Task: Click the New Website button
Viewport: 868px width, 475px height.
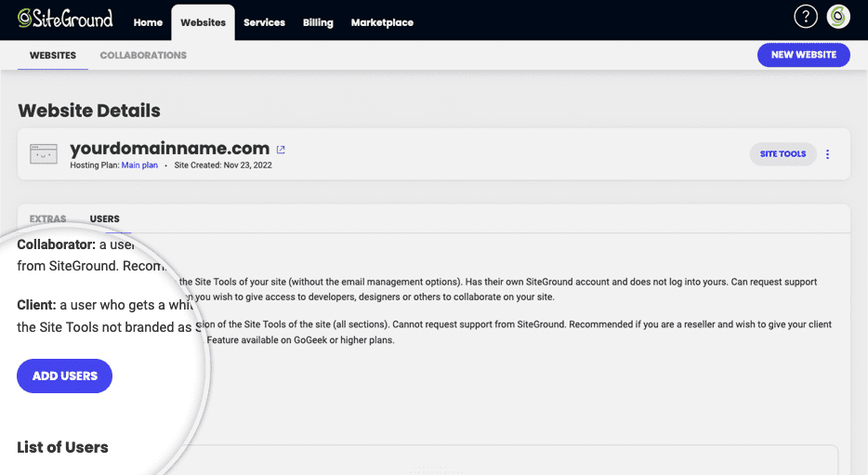Action: [803, 55]
